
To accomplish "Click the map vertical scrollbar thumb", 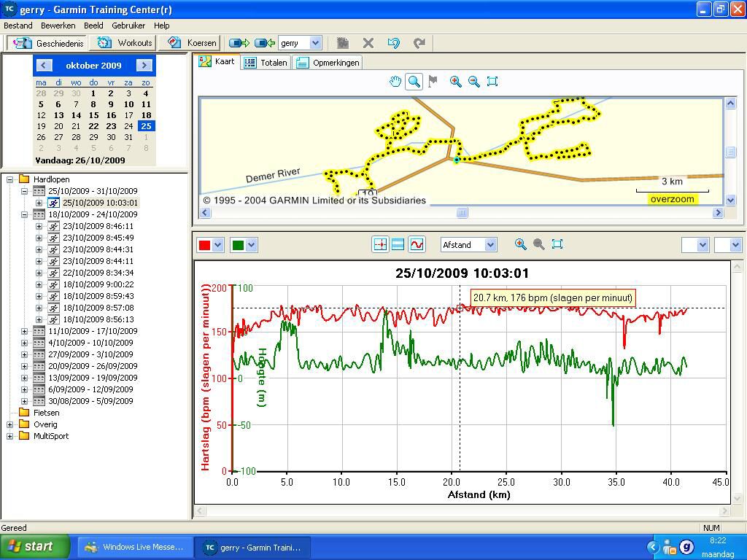I will tap(730, 152).
